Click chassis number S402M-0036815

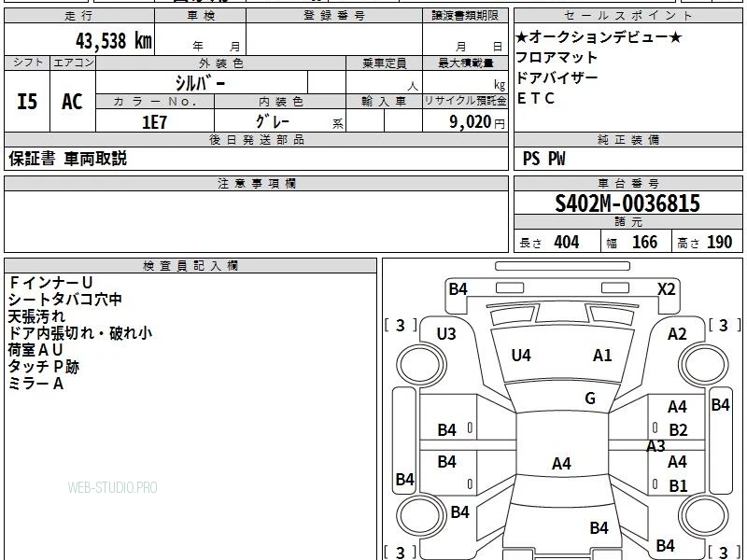coord(627,203)
